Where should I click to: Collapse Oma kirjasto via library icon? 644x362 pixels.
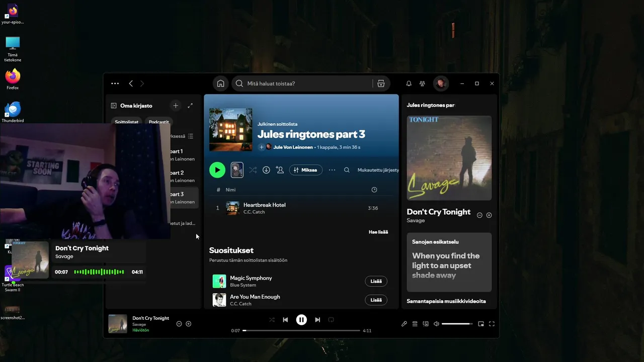[x=114, y=106]
